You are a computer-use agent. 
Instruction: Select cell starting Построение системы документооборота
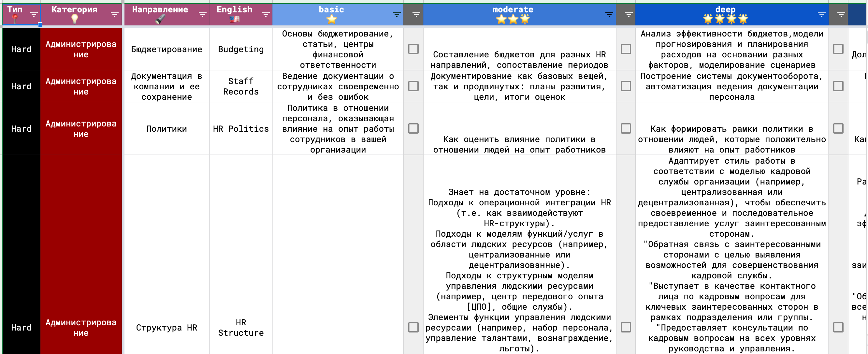pyautogui.click(x=732, y=86)
